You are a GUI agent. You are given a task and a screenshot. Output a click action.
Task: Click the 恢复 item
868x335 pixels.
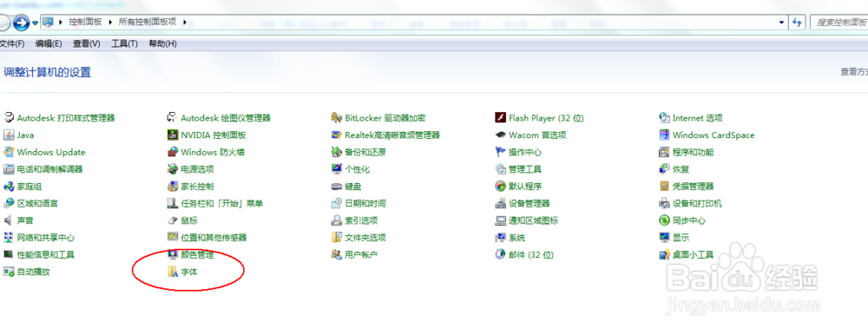click(x=681, y=169)
